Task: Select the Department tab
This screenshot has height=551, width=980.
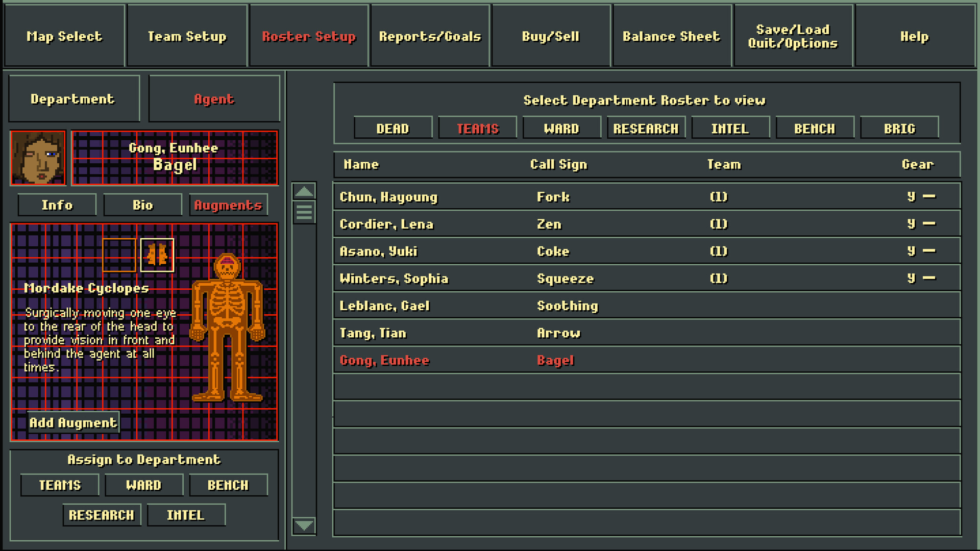Action: tap(74, 98)
